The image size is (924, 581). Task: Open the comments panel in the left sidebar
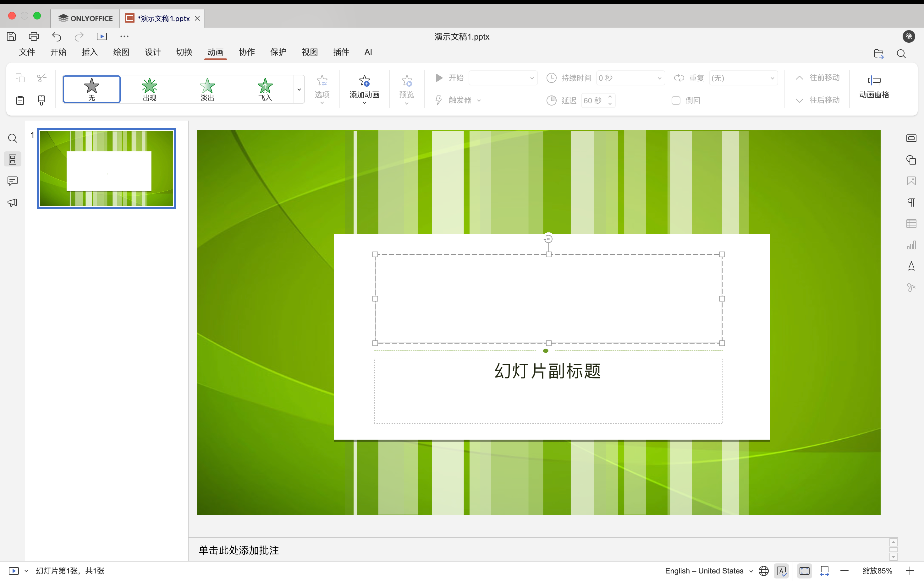(12, 181)
